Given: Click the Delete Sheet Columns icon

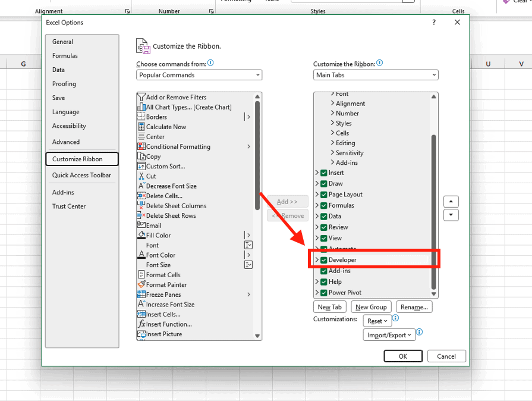Looking at the screenshot, I should 141,205.
